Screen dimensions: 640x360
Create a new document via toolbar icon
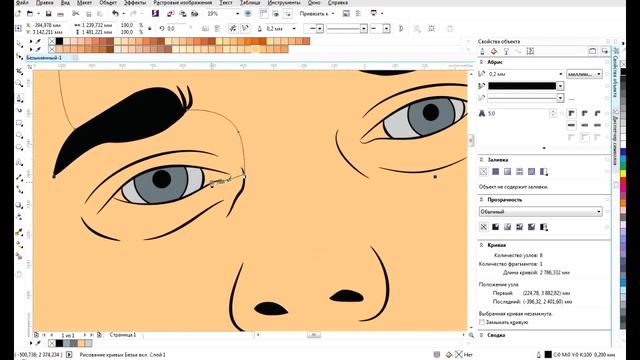(18, 13)
